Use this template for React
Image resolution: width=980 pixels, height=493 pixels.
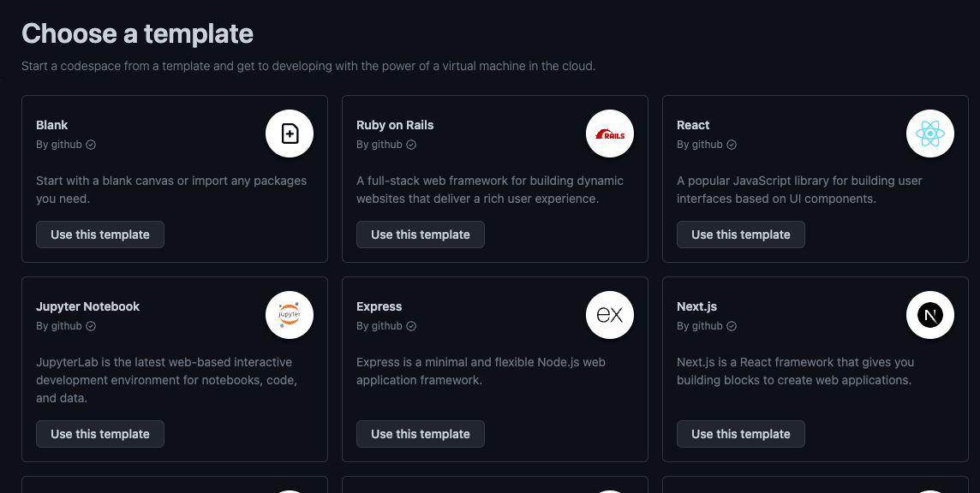pyautogui.click(x=740, y=234)
